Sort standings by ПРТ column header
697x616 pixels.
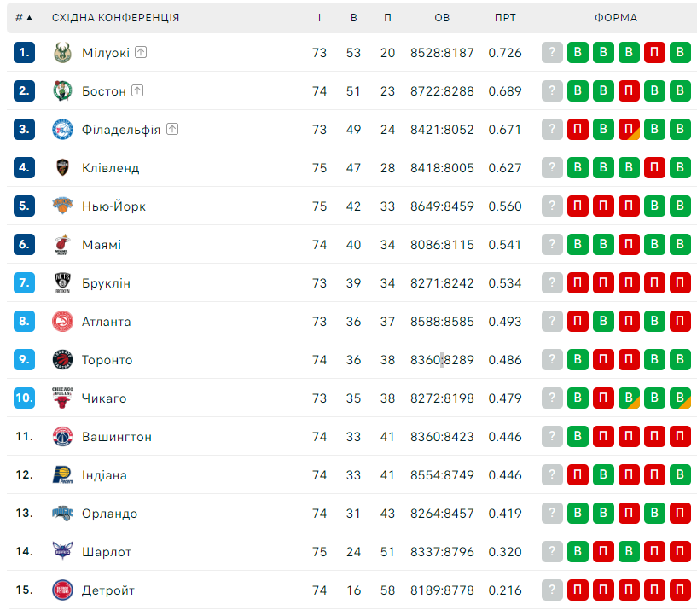click(x=505, y=18)
